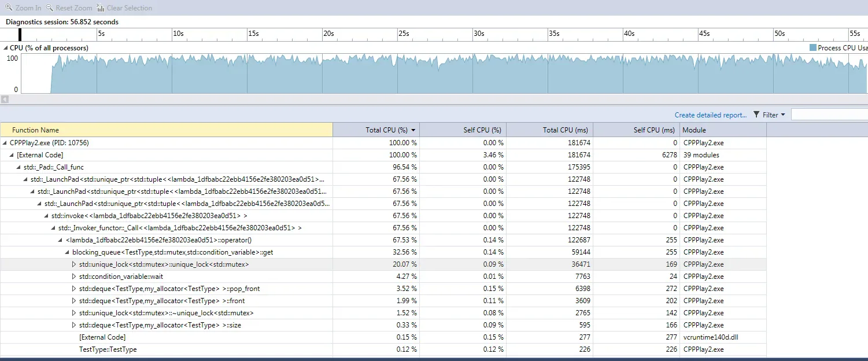Click the black marker at the timeline start
Image resolution: width=868 pixels, height=361 pixels.
pos(20,34)
